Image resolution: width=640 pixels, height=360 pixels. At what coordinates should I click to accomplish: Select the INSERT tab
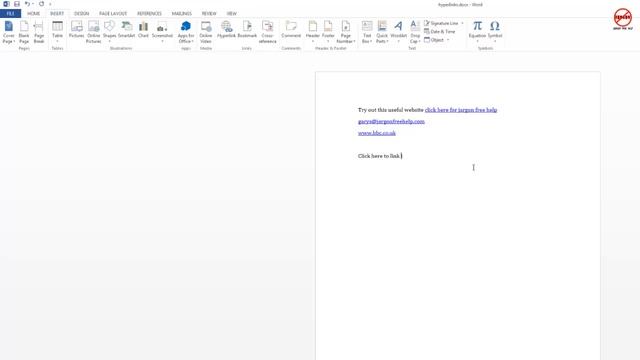pos(57,13)
